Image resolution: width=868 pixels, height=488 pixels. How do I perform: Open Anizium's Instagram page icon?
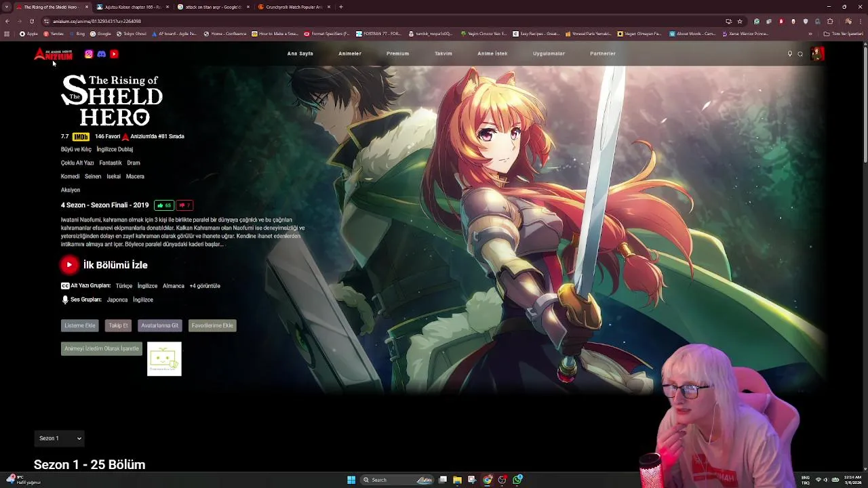89,54
